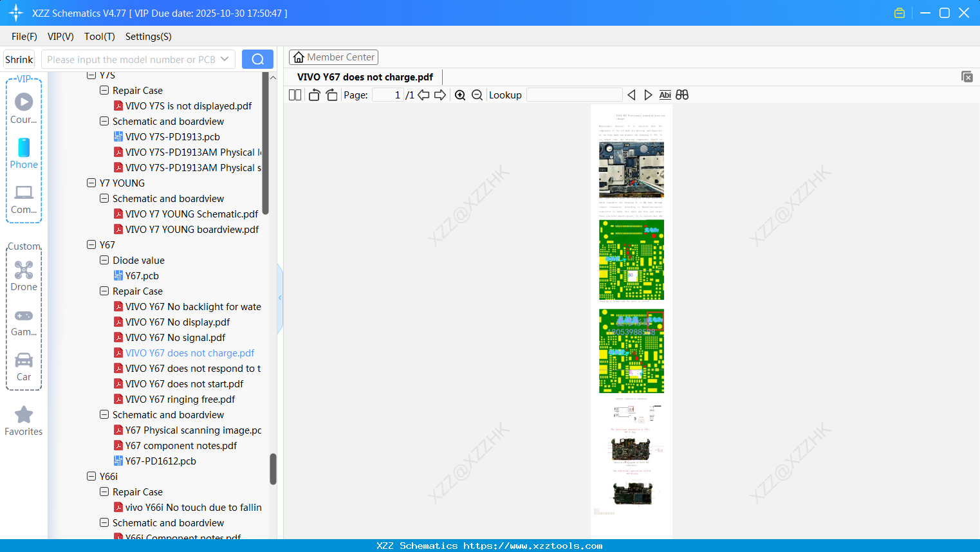The height and width of the screenshot is (552, 980).
Task: Collapse the Y67 Diode value folder
Action: (x=104, y=261)
